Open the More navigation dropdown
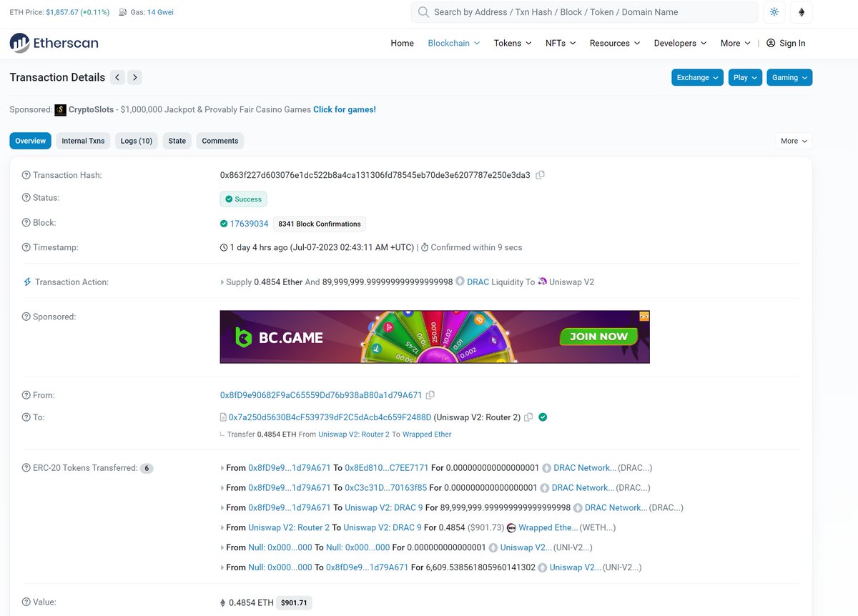858x616 pixels. (x=736, y=43)
